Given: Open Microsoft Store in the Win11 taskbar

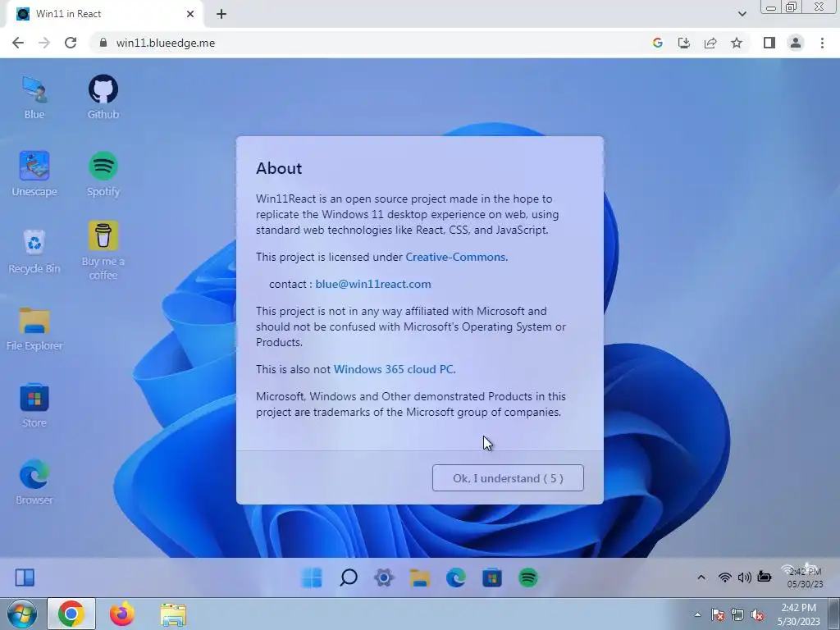Looking at the screenshot, I should (492, 577).
